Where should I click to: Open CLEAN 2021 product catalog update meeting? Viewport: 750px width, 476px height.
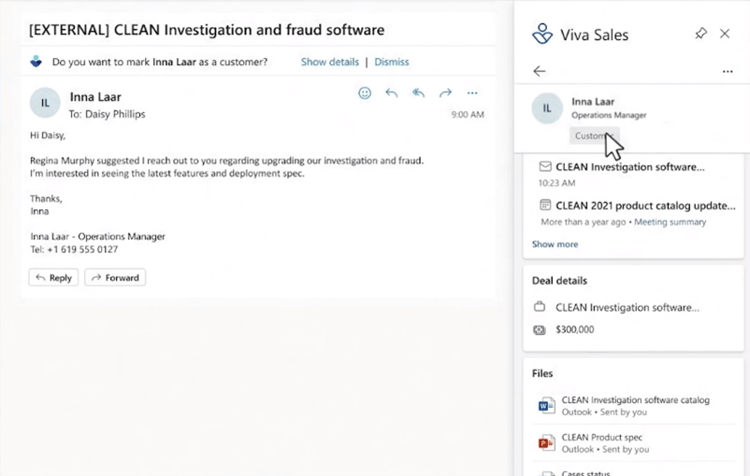point(645,206)
